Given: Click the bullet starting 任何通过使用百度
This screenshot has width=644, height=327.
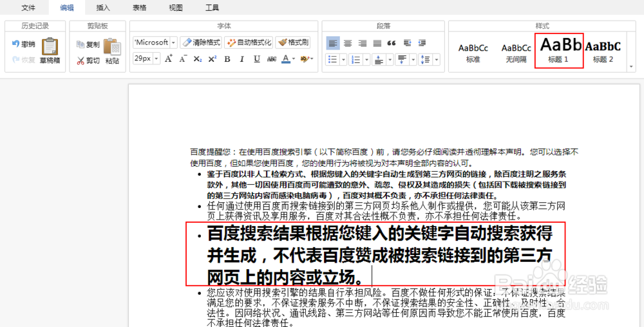Looking at the screenshot, I should [386, 210].
